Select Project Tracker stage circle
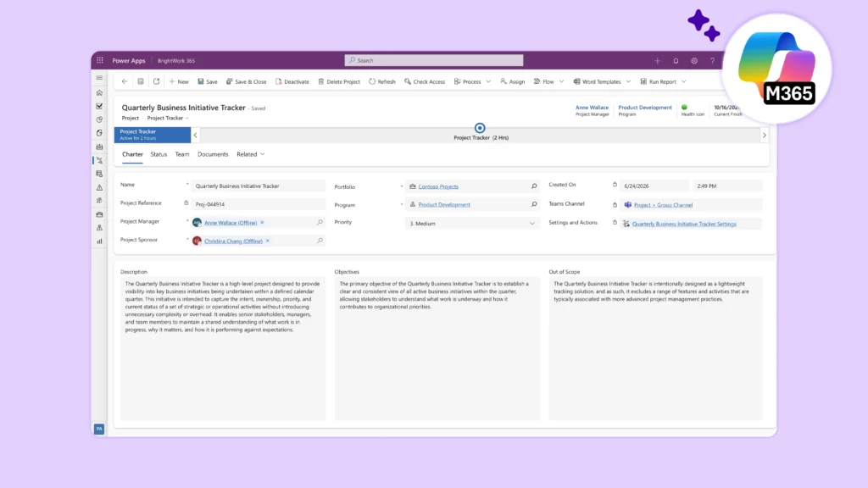 [x=480, y=128]
